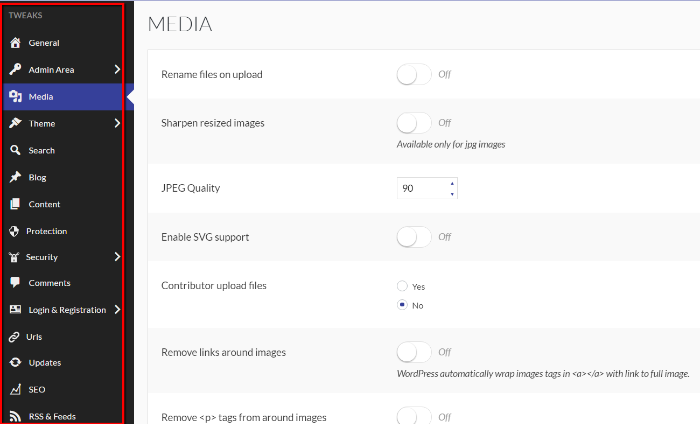Image resolution: width=700 pixels, height=424 pixels.
Task: Click the JPEG Quality number field
Action: [427, 188]
